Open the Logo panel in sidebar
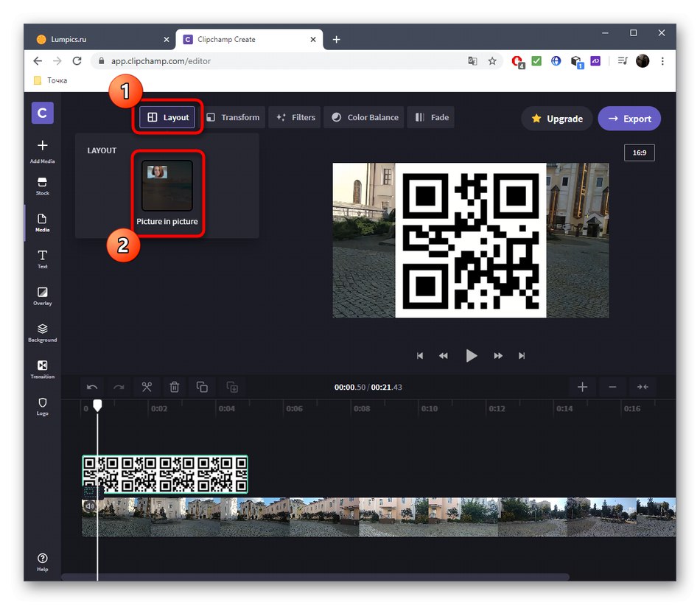Viewport: 700px width, 605px height. (43, 406)
